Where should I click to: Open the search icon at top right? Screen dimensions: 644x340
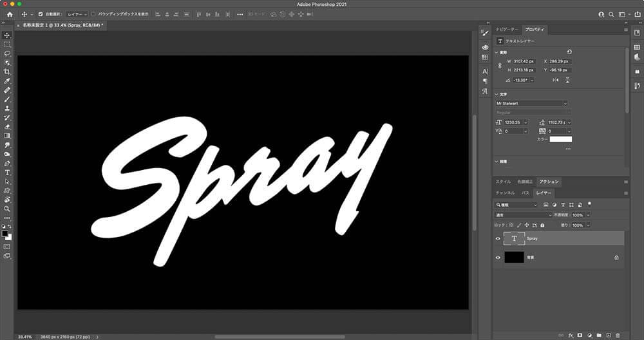click(x=611, y=14)
